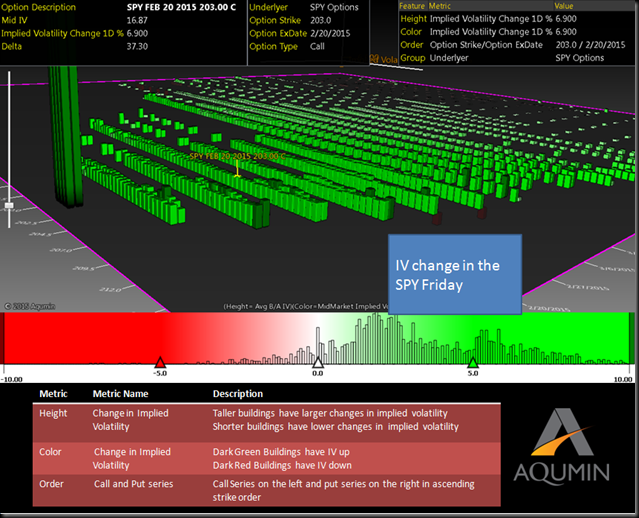Click the 2015 Aqumin copyright text
Viewport: 639px width, 518px height.
click(x=30, y=306)
